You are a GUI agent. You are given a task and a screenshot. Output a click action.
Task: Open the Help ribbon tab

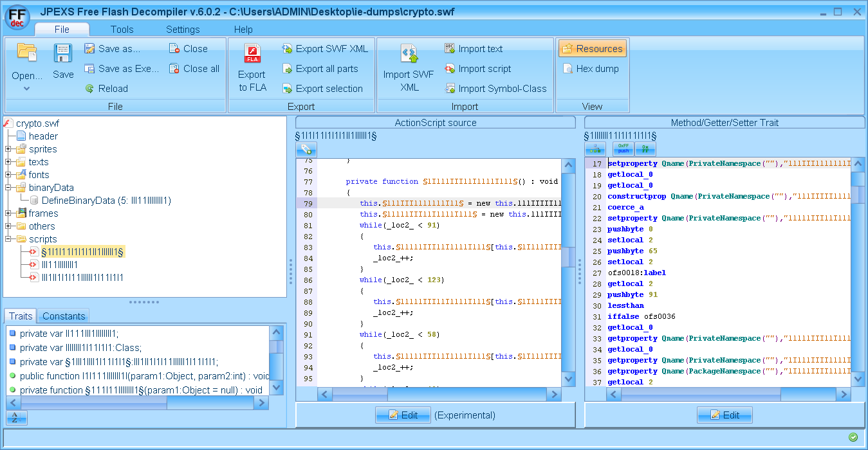point(243,30)
